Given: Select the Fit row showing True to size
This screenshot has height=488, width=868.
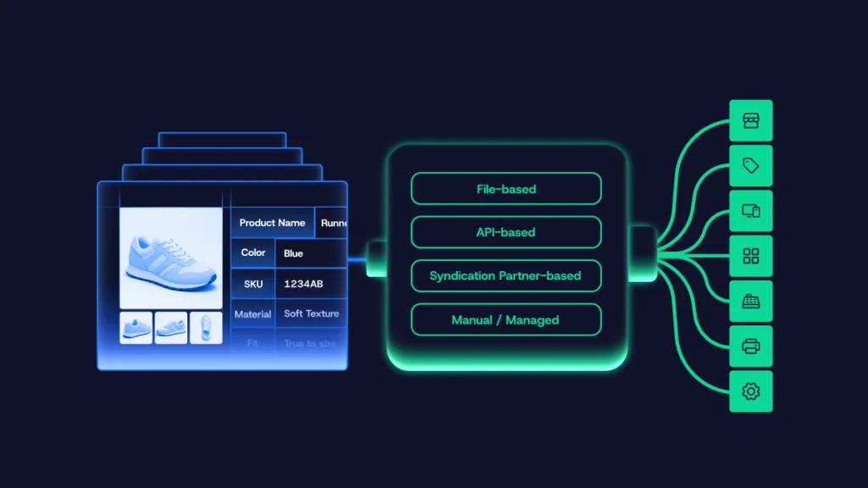Looking at the screenshot, I should click(x=310, y=342).
